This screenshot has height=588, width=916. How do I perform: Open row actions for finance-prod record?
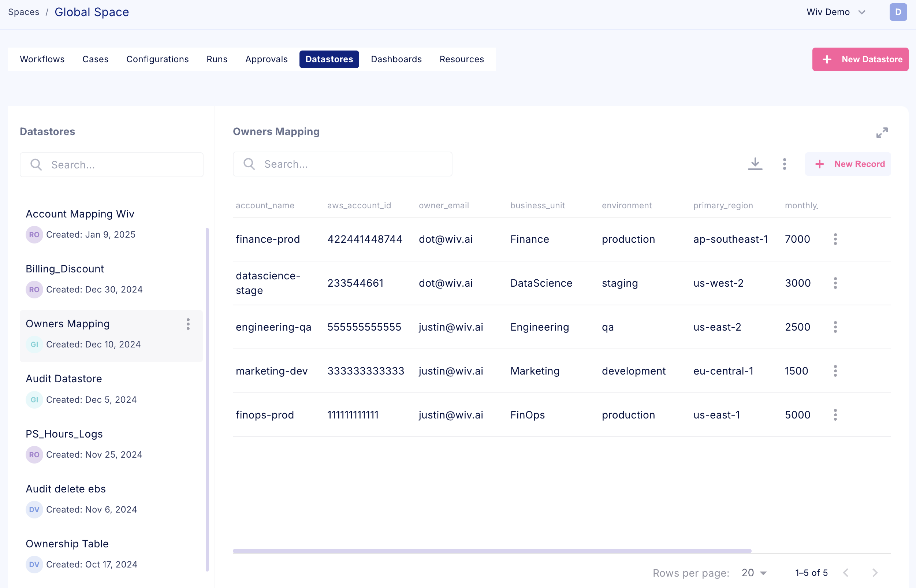[x=835, y=239]
